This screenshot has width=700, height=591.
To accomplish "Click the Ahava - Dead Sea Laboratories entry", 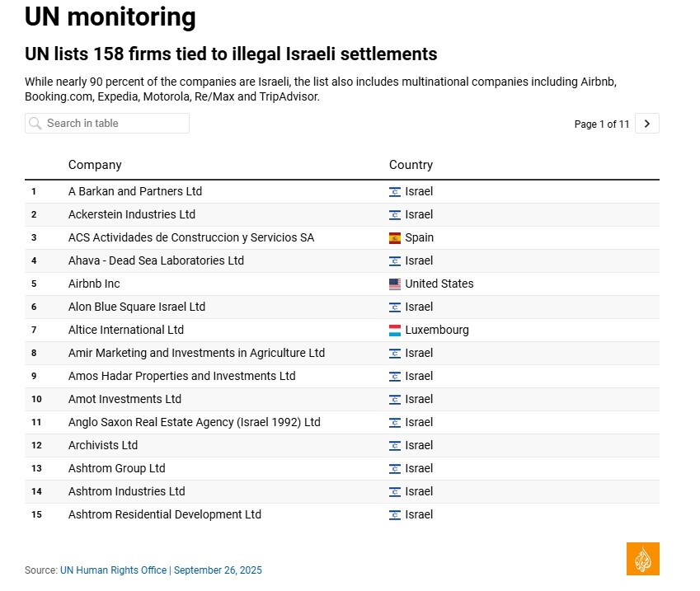I will tap(156, 260).
